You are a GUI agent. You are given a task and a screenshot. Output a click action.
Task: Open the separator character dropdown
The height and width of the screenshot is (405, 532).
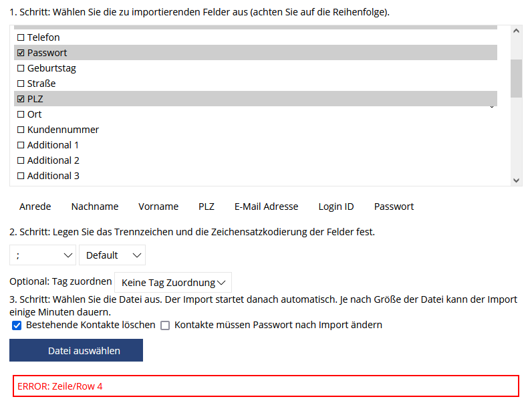click(x=42, y=255)
